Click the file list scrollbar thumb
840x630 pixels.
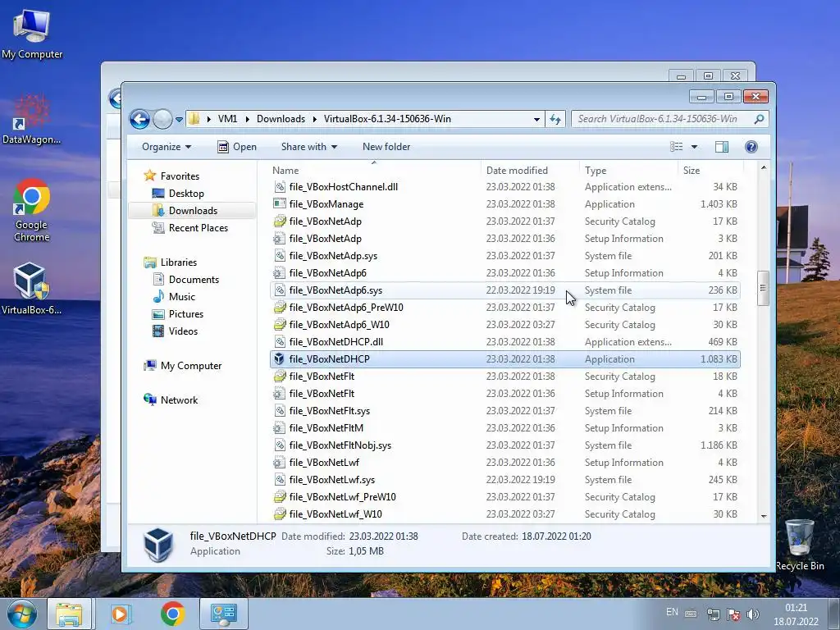click(x=764, y=288)
